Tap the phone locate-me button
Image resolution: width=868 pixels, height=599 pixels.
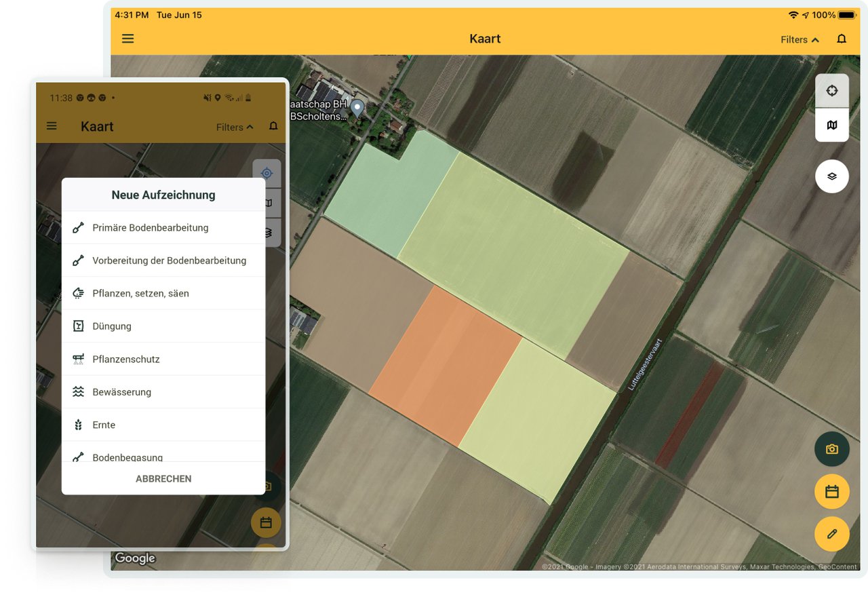pyautogui.click(x=267, y=174)
